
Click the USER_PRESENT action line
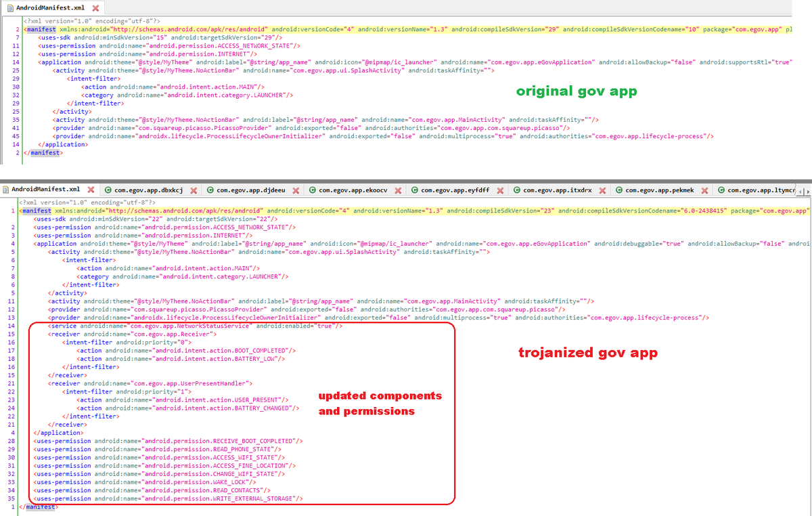coord(183,399)
